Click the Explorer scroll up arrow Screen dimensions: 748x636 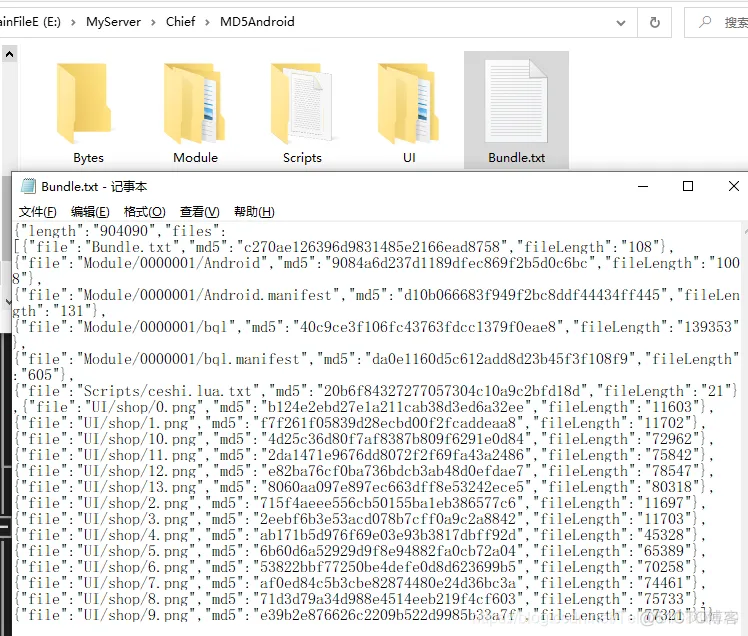(x=10, y=54)
